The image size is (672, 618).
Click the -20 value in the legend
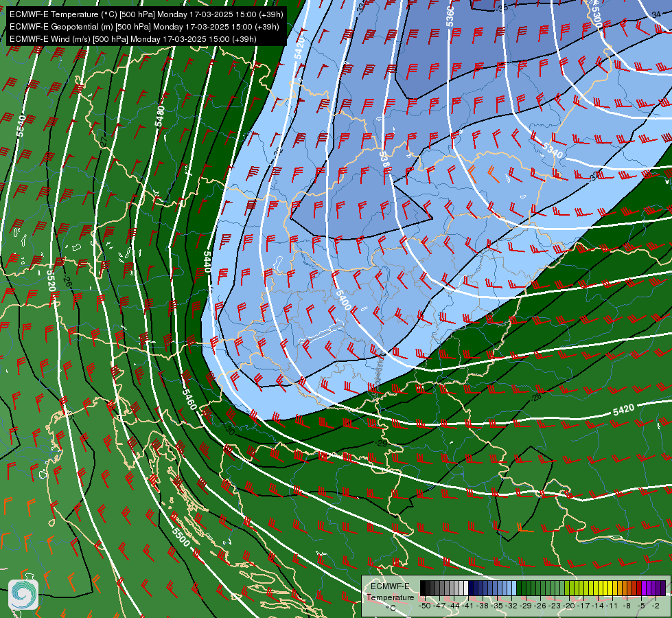[x=569, y=606]
